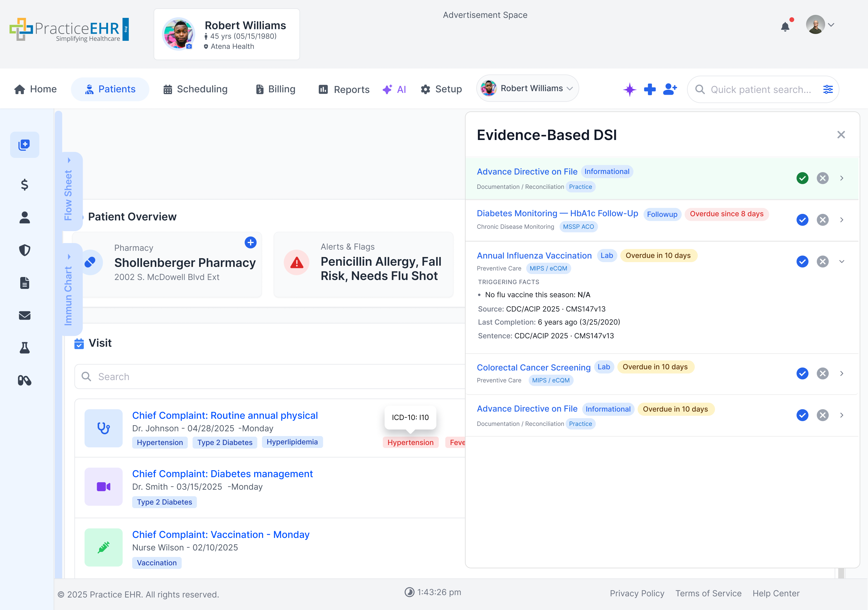The height and width of the screenshot is (610, 868).
Task: Open the Privacy Policy link
Action: 637,593
